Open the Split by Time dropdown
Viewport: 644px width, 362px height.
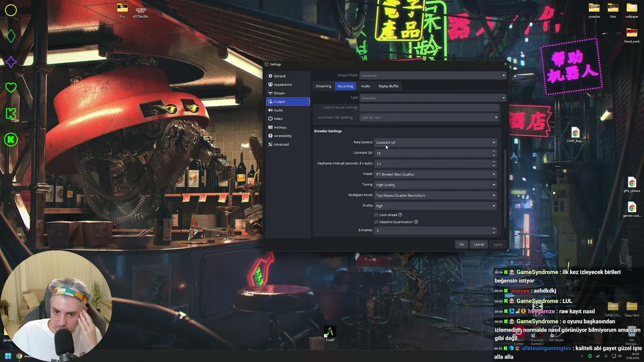[429, 117]
